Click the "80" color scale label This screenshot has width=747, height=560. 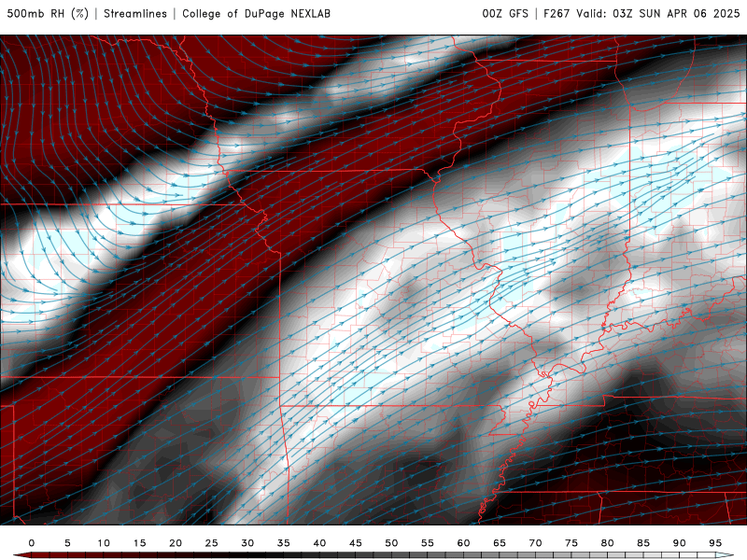tap(608, 543)
